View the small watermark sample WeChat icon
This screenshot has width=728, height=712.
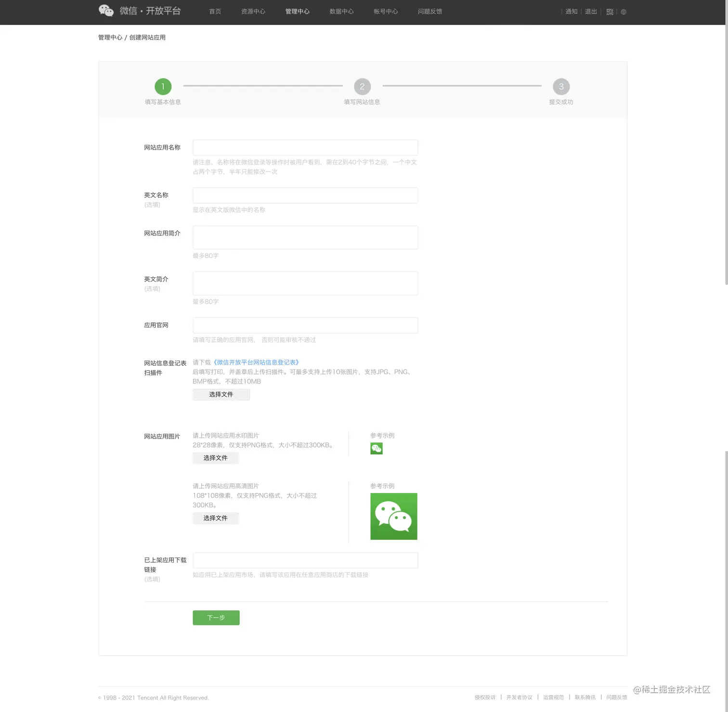click(x=376, y=448)
